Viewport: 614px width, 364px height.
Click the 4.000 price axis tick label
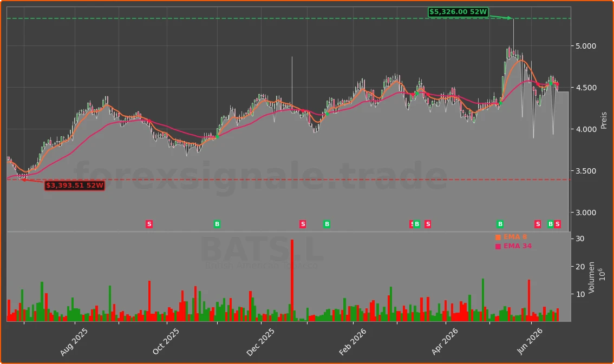click(586, 129)
